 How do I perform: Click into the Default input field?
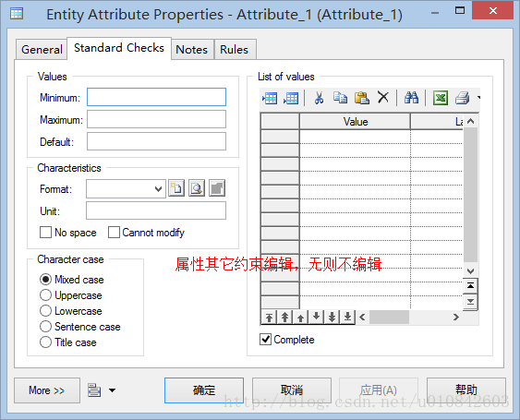[x=156, y=141]
